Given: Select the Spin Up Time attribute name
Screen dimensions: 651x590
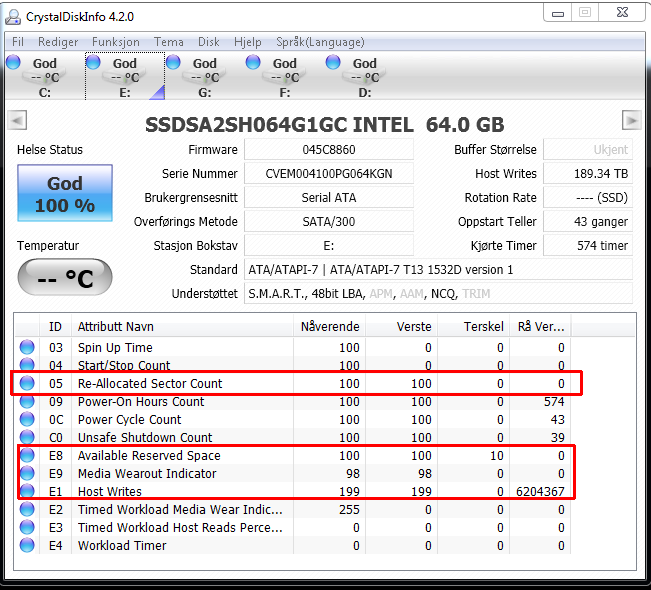Looking at the screenshot, I should [115, 348].
